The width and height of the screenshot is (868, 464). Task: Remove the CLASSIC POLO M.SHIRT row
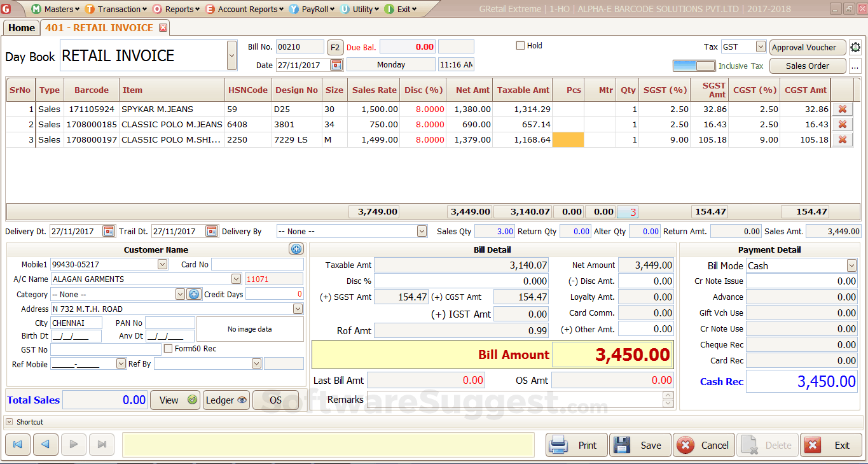click(x=842, y=140)
